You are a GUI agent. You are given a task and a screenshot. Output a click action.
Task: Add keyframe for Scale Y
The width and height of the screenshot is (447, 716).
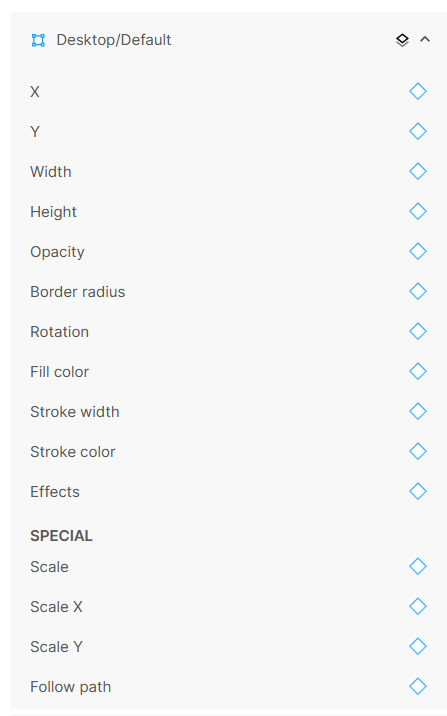pos(418,646)
